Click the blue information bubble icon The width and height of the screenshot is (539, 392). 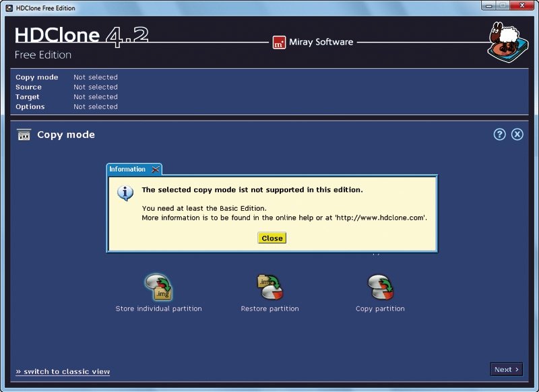(125, 193)
